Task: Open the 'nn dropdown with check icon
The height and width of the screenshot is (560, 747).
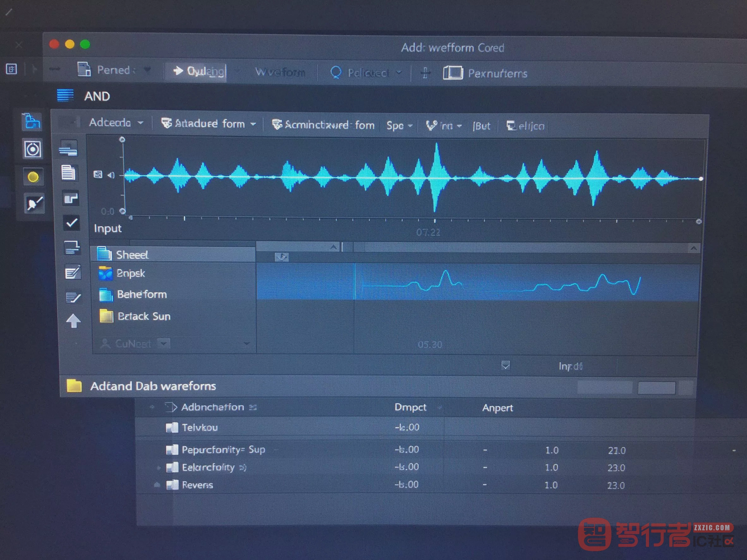Action: [x=443, y=126]
